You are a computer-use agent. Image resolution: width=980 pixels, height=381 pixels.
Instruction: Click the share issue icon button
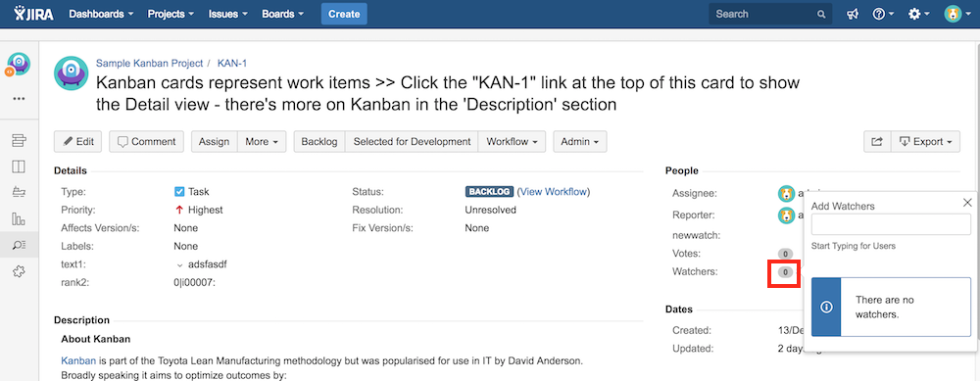coord(877,142)
